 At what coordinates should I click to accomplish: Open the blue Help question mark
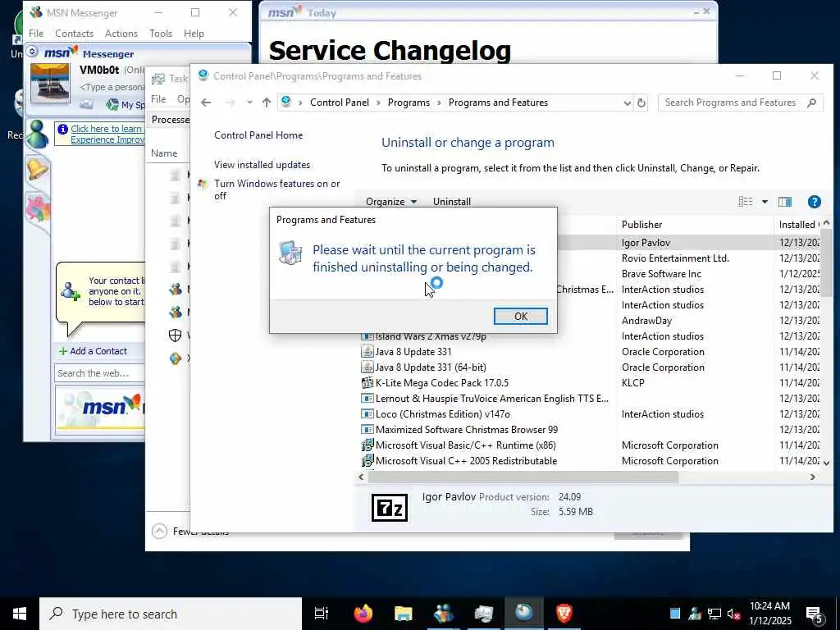[x=814, y=202]
